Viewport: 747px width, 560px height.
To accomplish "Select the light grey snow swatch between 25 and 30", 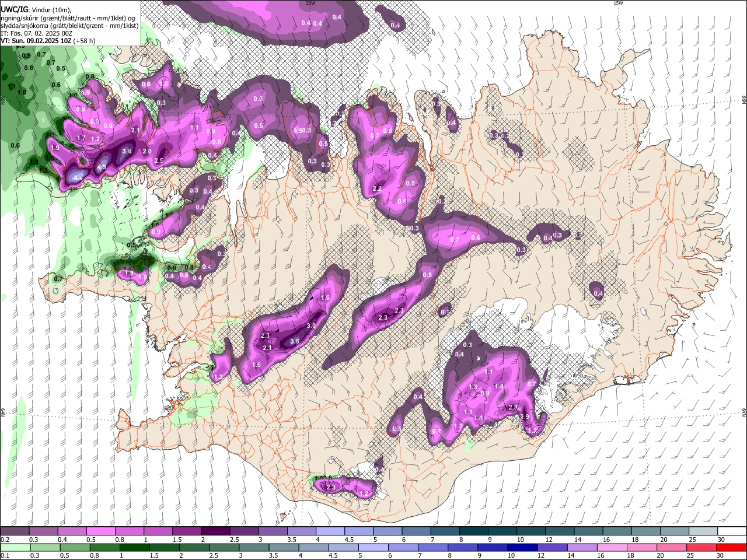I will click(703, 531).
